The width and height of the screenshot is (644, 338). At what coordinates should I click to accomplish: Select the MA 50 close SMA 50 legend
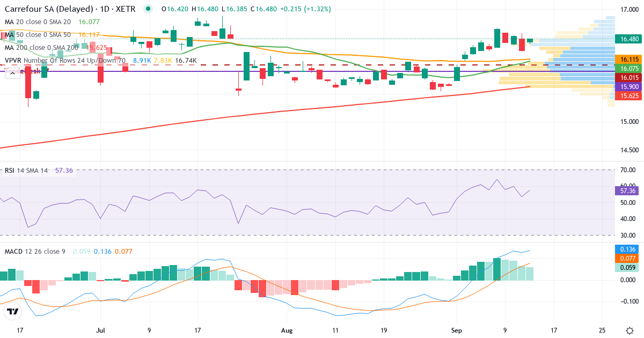(x=38, y=35)
